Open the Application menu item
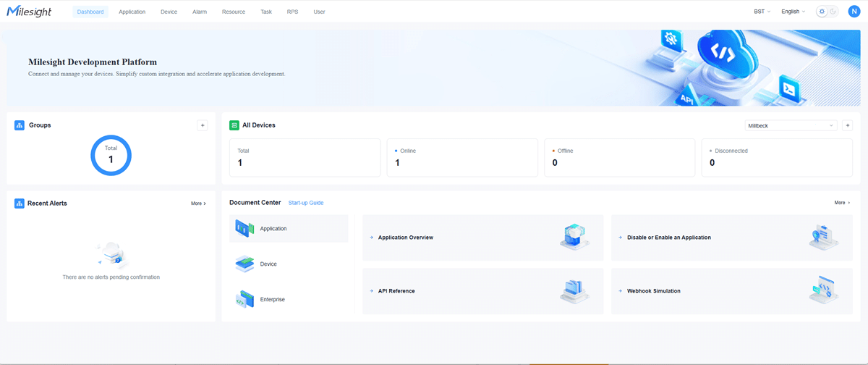This screenshot has width=868, height=365. point(132,12)
